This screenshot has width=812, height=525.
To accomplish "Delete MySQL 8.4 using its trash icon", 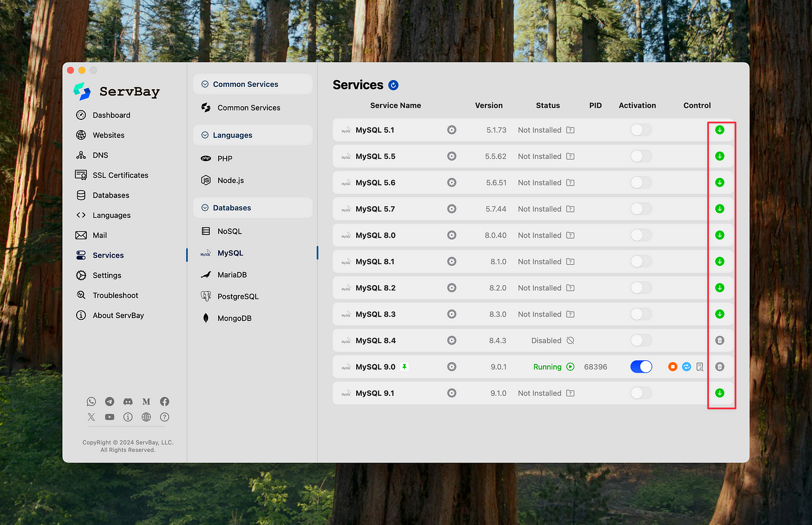I will [x=720, y=341].
